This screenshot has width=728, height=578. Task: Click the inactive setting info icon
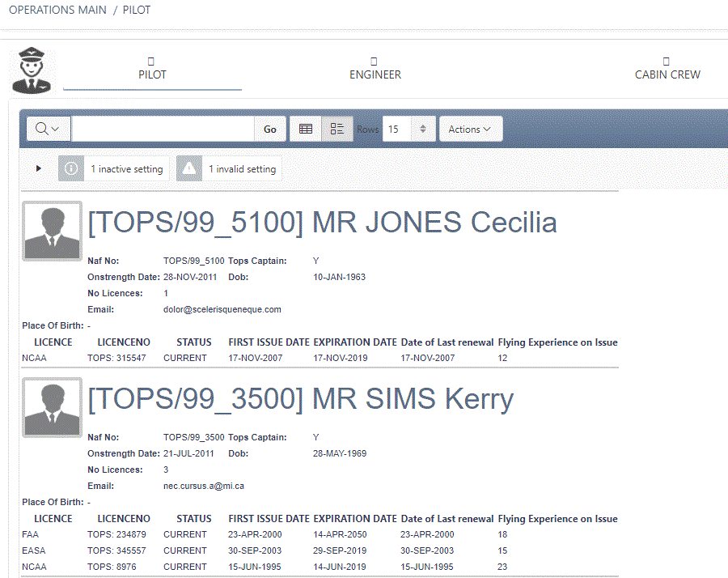click(71, 169)
